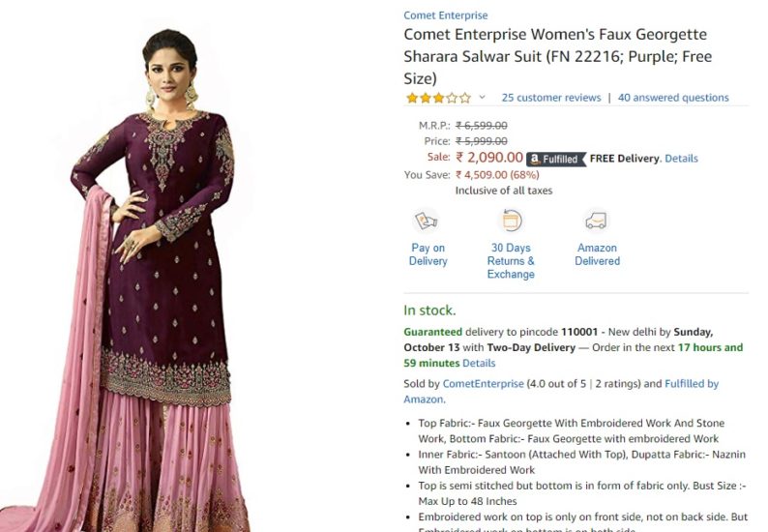This screenshot has height=532, width=768.
Task: Click the In stock status text
Action: point(429,310)
